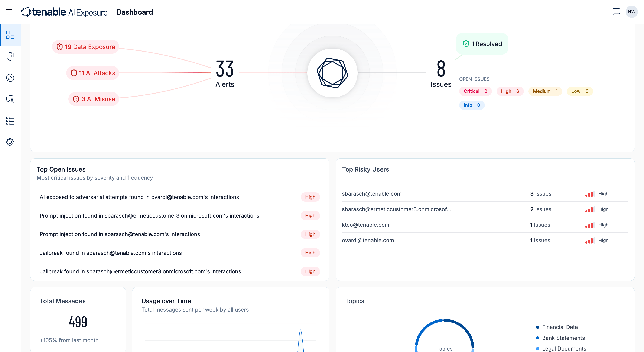644x352 pixels.
Task: Open risky user kteo@tenable.com row
Action: tap(365, 225)
